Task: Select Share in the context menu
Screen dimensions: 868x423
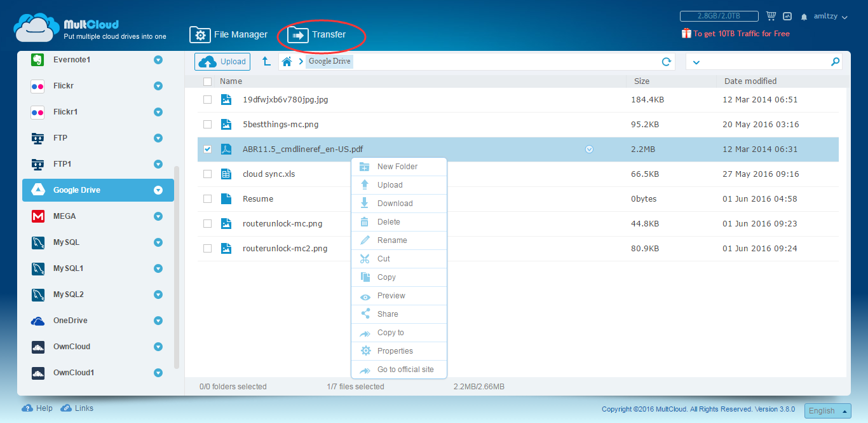Action: click(x=388, y=314)
